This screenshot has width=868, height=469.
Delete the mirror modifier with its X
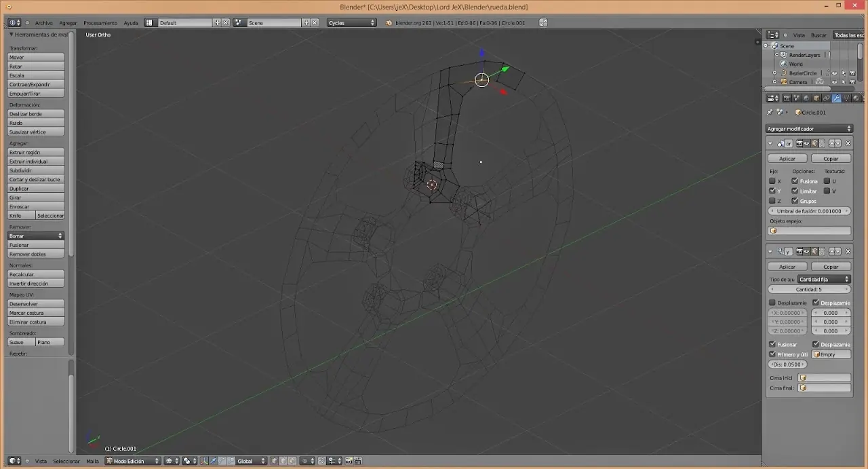coord(848,143)
